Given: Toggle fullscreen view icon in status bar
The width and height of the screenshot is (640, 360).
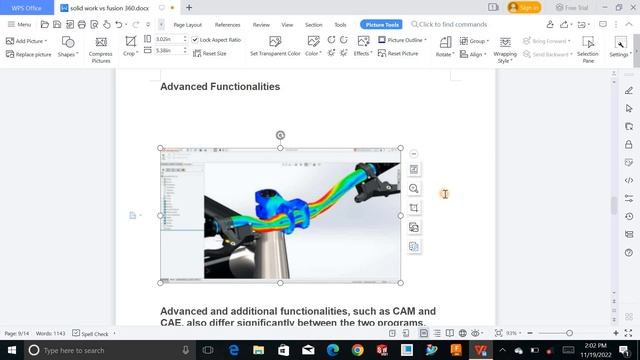Looking at the screenshot, I should [x=629, y=333].
